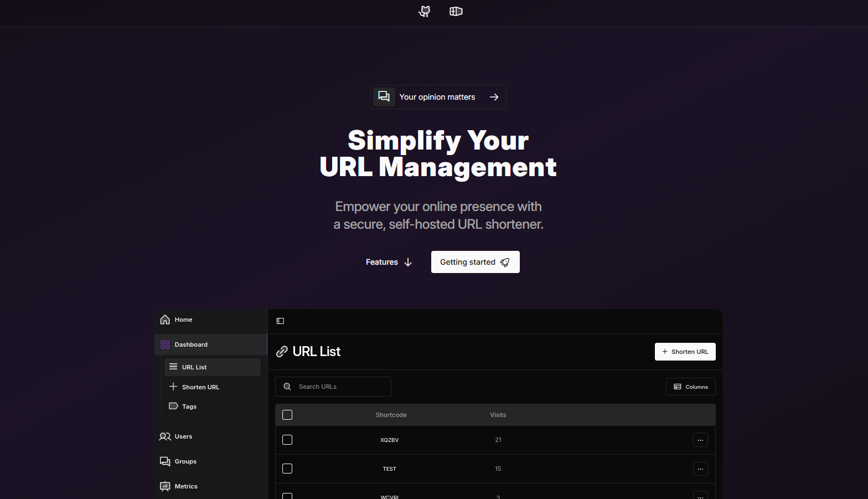Open the documentation book icon

point(456,11)
